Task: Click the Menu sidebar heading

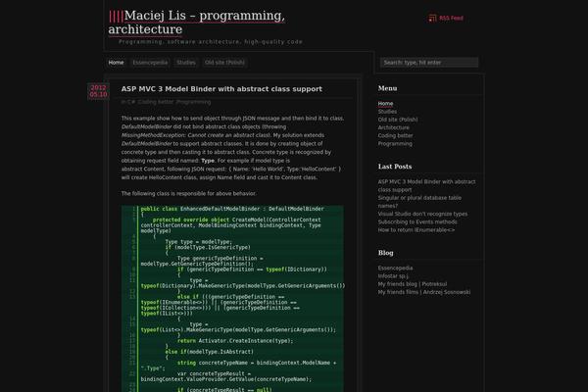Action: pos(387,88)
